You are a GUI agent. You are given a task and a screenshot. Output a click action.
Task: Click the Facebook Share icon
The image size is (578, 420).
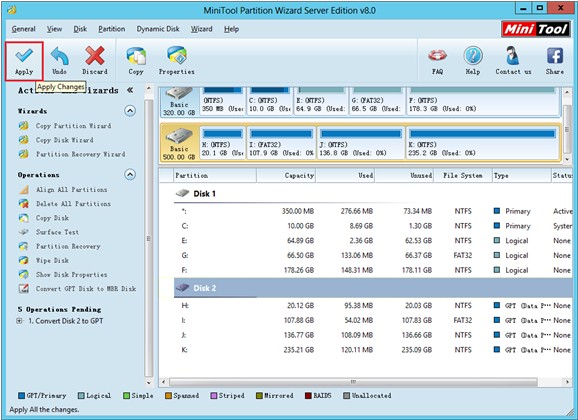tap(555, 56)
